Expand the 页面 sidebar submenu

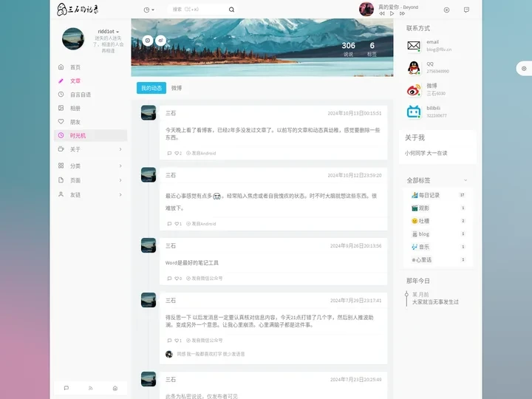[x=91, y=180]
